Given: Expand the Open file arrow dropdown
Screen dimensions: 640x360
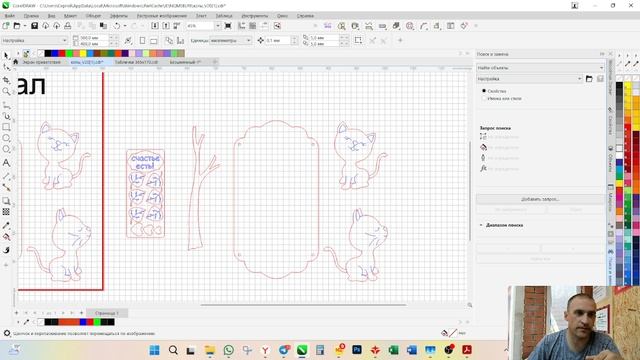Looking at the screenshot, I should point(24,26).
